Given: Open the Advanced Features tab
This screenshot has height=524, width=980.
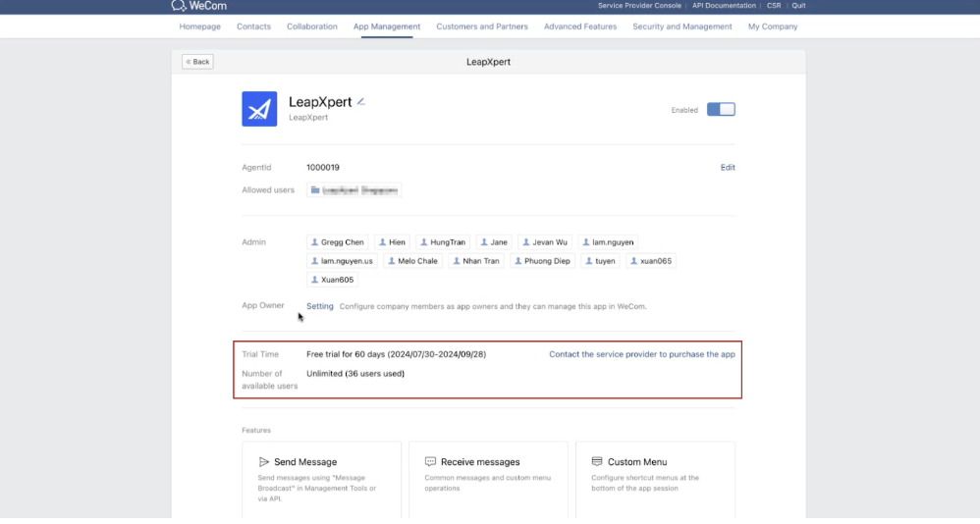Looking at the screenshot, I should [580, 26].
